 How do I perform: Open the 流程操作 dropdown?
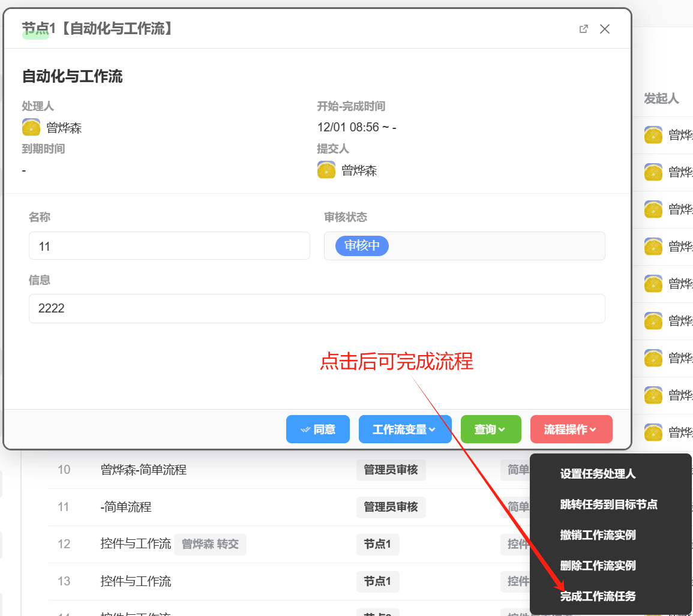[x=571, y=429]
